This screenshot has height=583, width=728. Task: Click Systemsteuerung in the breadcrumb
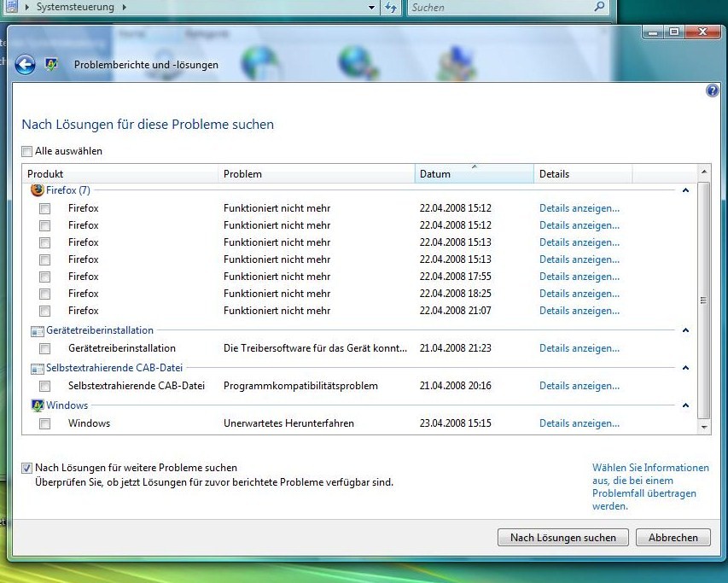(x=75, y=7)
